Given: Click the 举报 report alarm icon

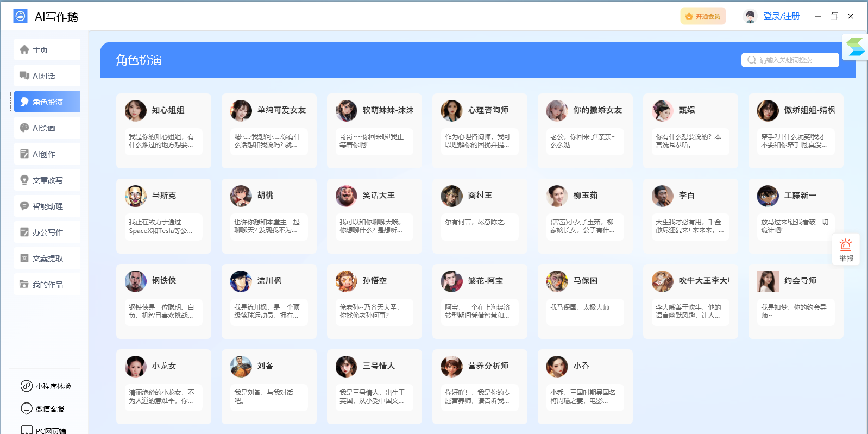Looking at the screenshot, I should tap(846, 245).
